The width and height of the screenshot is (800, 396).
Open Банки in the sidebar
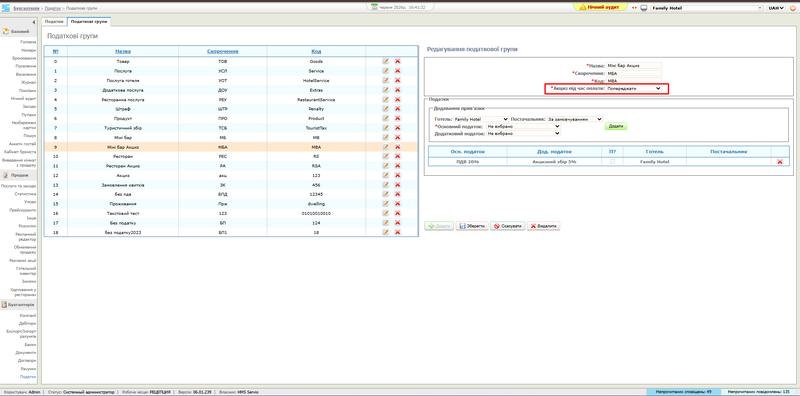(x=31, y=345)
